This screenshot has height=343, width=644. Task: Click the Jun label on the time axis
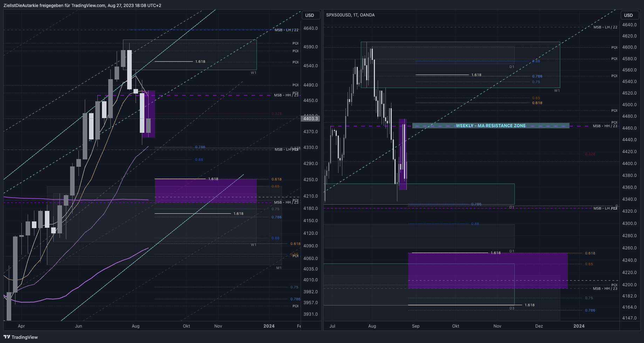click(x=78, y=326)
